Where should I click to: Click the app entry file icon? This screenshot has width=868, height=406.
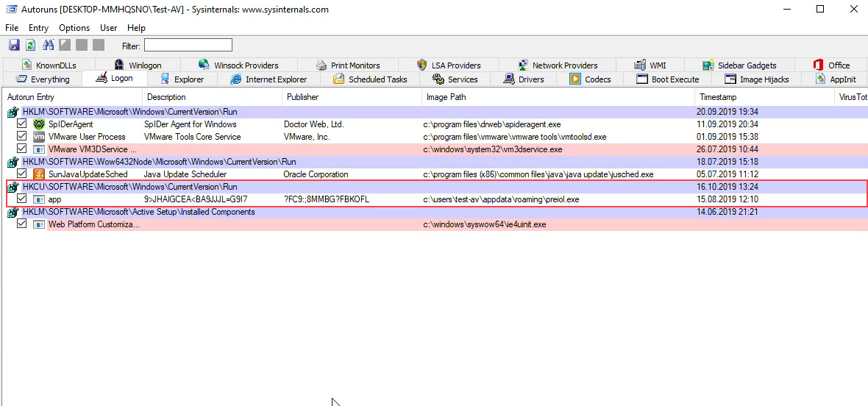click(x=40, y=199)
